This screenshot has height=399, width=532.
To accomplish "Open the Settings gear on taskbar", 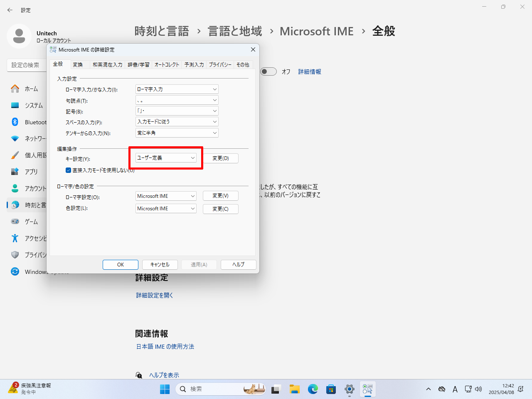I will click(x=350, y=389).
